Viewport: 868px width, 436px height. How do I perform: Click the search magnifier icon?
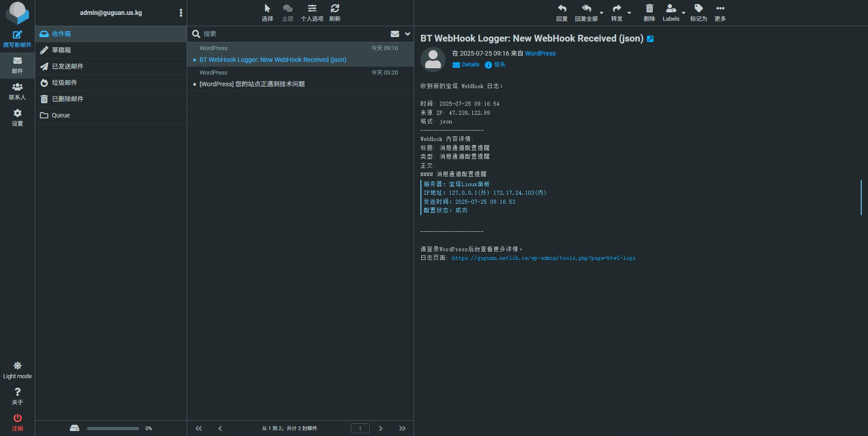(x=196, y=34)
